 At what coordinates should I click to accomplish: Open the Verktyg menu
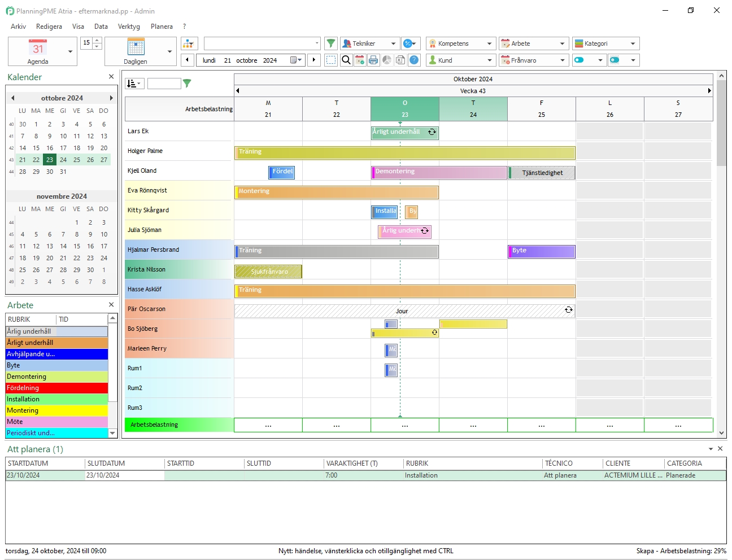coord(129,27)
